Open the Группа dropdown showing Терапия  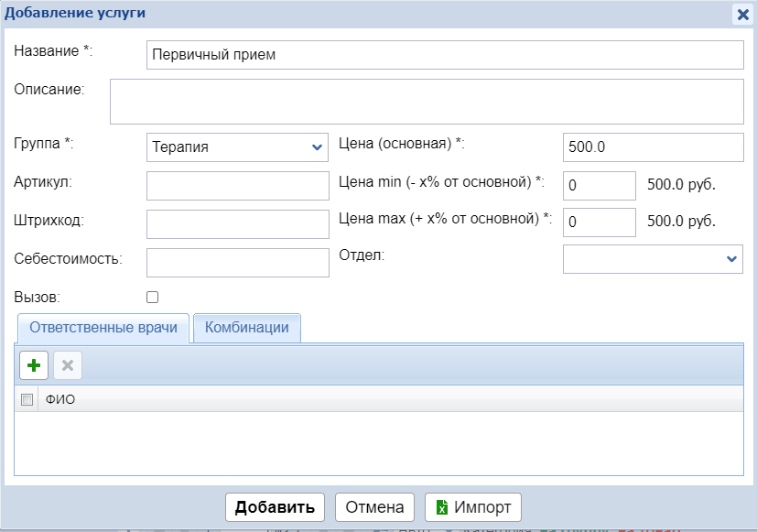click(x=237, y=147)
